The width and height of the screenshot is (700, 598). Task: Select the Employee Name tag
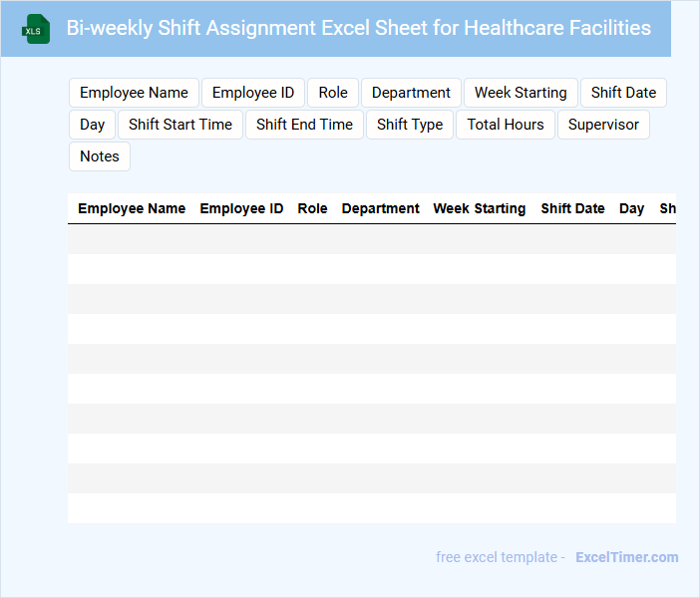(134, 93)
